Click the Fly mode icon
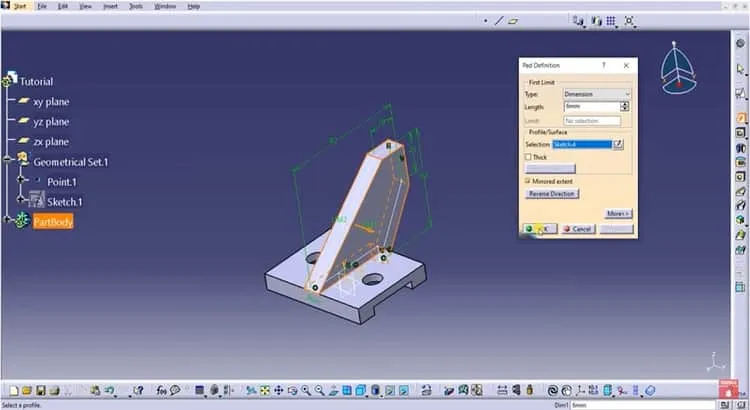 click(251, 391)
